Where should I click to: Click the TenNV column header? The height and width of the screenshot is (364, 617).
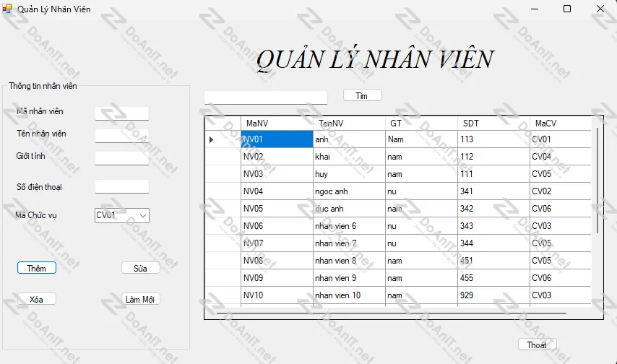348,123
